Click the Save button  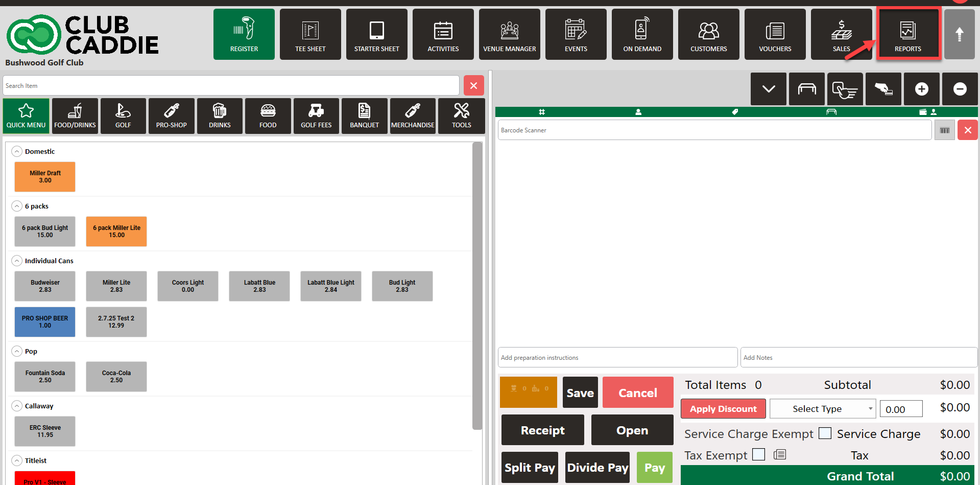point(580,392)
